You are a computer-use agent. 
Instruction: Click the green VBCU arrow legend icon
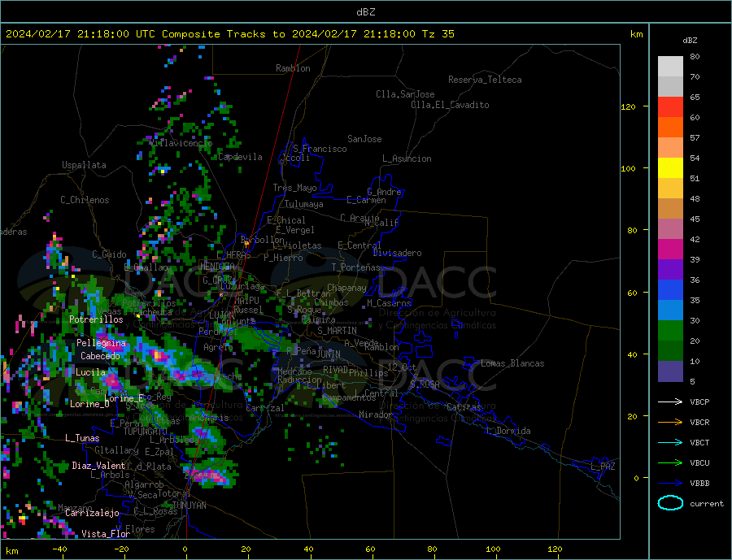point(670,463)
